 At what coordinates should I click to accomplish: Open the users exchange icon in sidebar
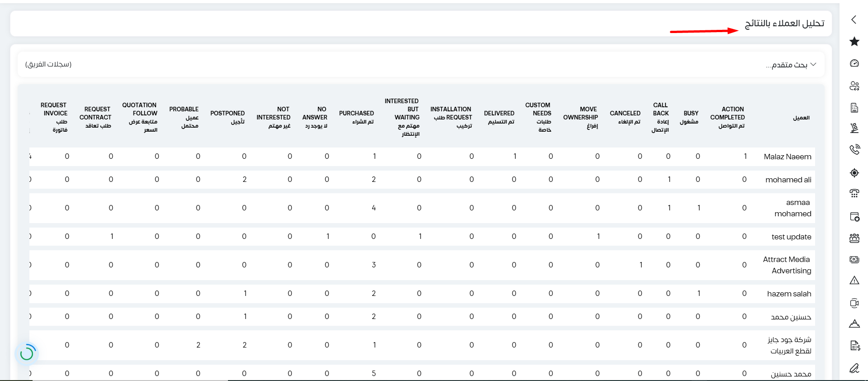(854, 86)
